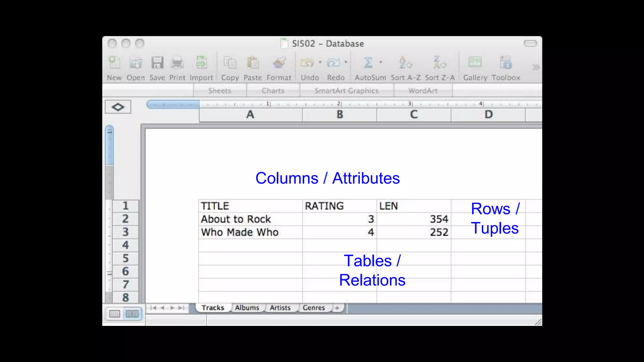The width and height of the screenshot is (644, 362).
Task: Open the Charts gallery tab
Action: 273,91
